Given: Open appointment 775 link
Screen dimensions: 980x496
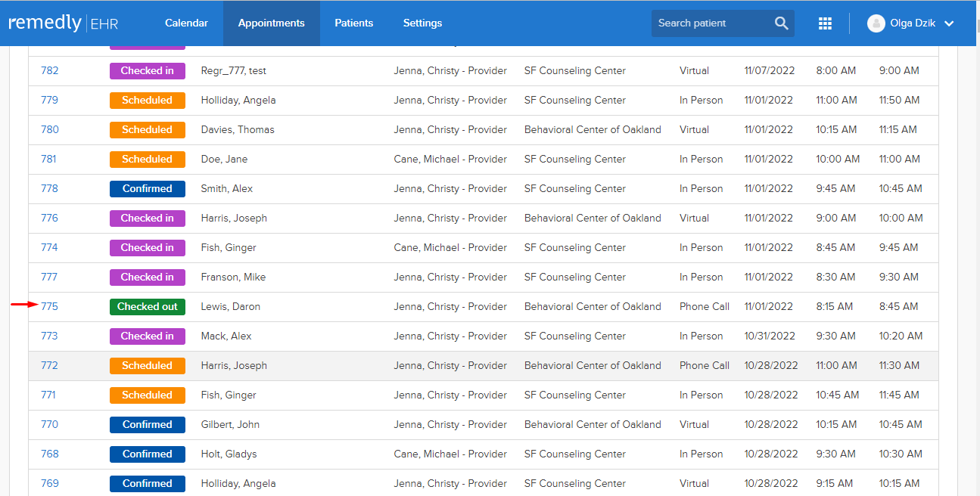Looking at the screenshot, I should 49,306.
